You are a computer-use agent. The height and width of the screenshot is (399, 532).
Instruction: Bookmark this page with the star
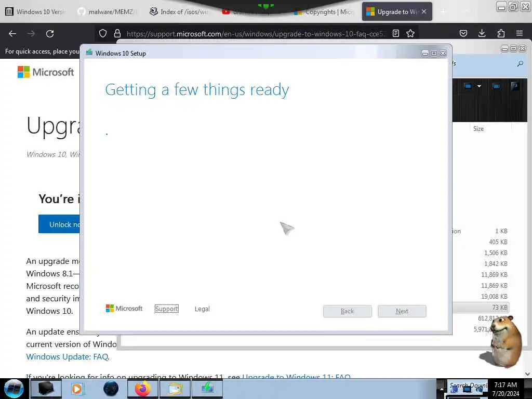point(410,33)
